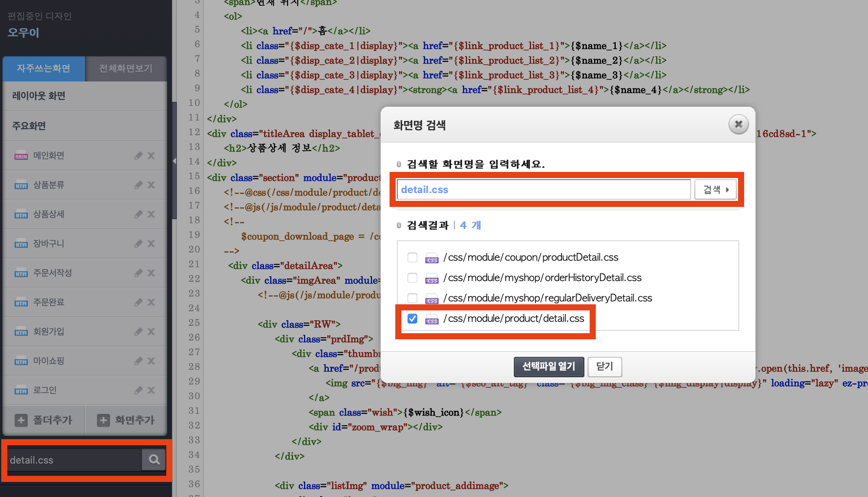This screenshot has width=868, height=497.
Task: Uncheck the /css/module/product/detail.css checkbox
Action: point(412,319)
